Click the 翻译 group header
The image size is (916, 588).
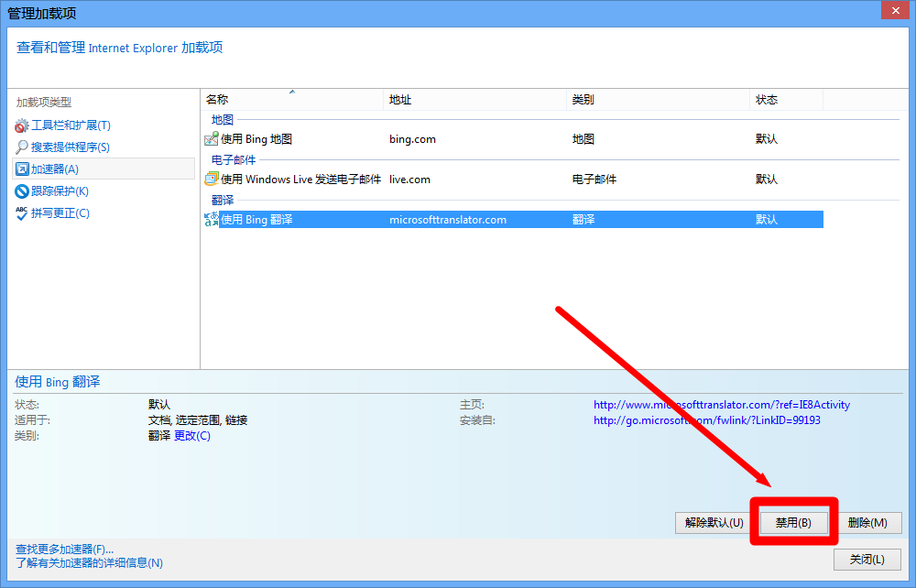point(222,201)
